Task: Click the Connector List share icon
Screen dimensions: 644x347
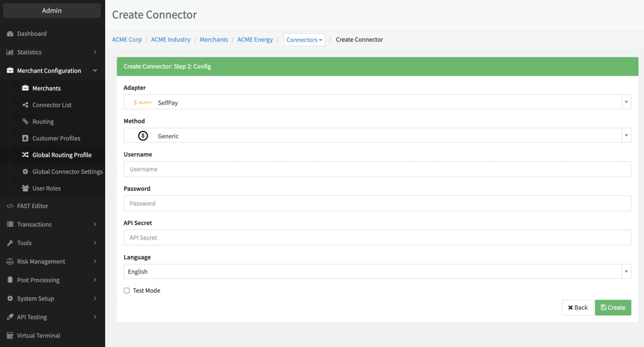Action: 25,105
